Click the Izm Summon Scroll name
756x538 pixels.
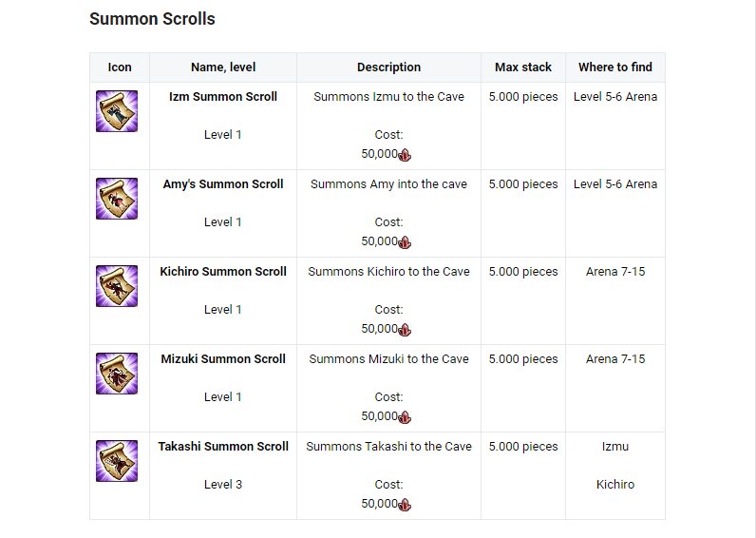[x=223, y=97]
